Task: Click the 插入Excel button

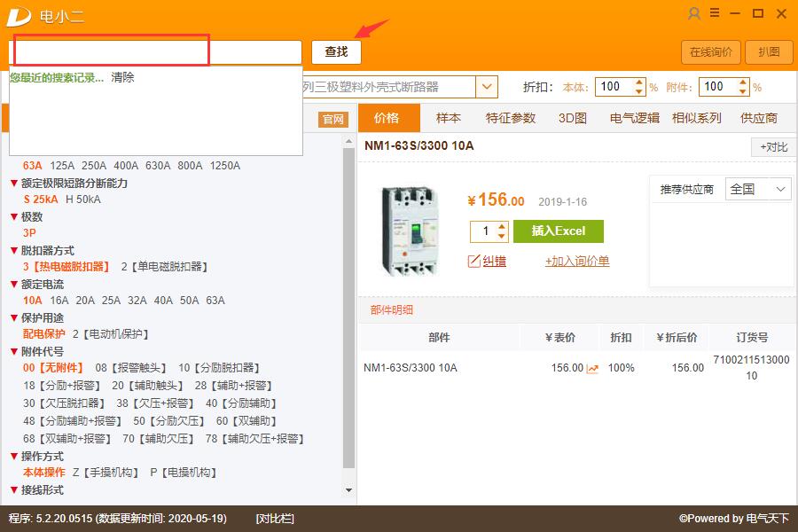Action: 559,231
